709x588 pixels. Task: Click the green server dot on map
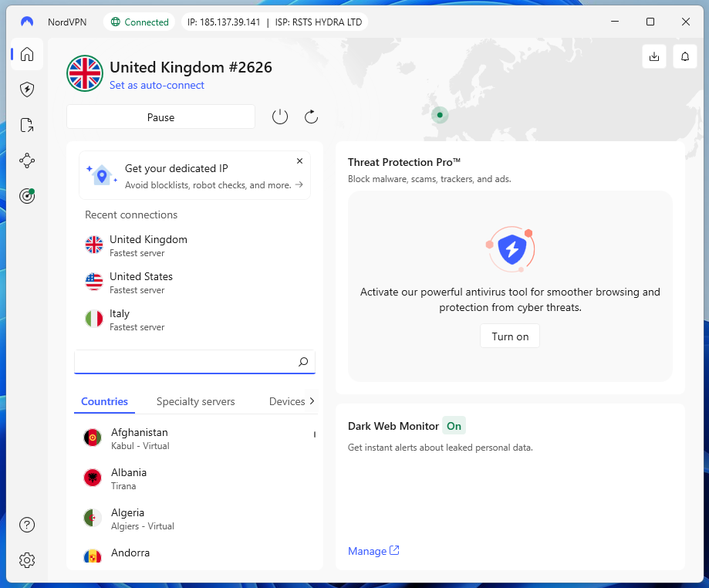440,115
